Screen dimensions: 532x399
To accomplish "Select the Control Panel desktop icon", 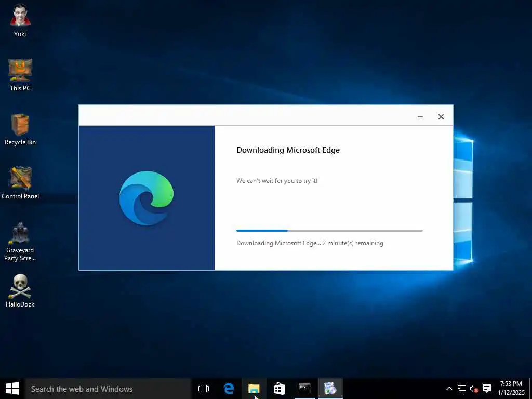I will (x=20, y=183).
